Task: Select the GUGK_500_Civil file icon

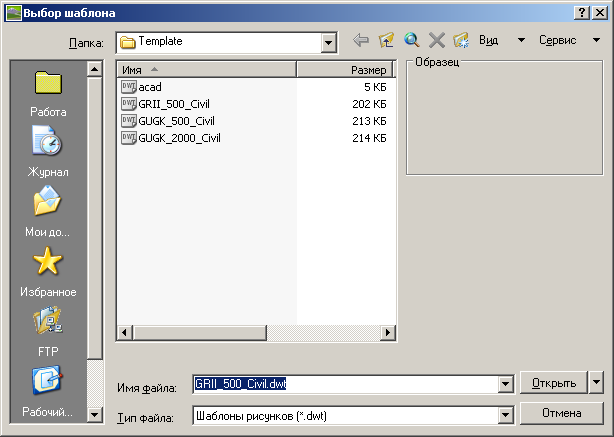Action: pyautogui.click(x=128, y=121)
